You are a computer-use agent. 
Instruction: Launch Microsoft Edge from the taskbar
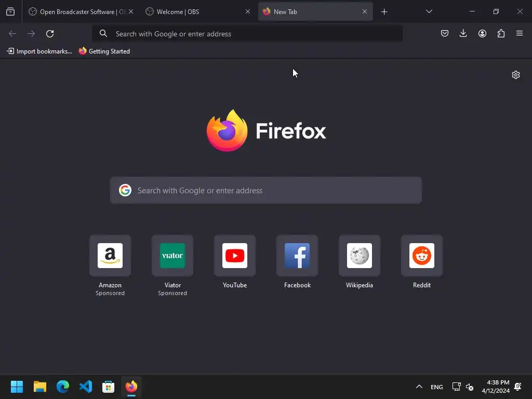point(63,387)
